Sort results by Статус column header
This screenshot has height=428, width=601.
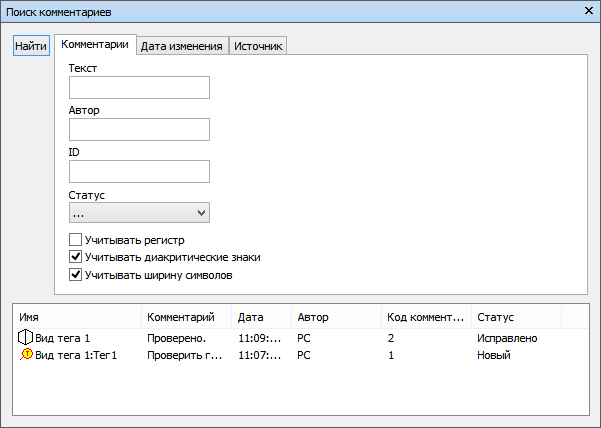[516, 317]
